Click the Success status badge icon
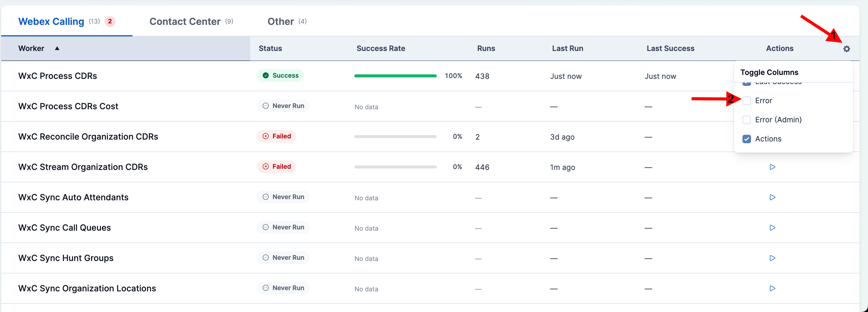 266,75
